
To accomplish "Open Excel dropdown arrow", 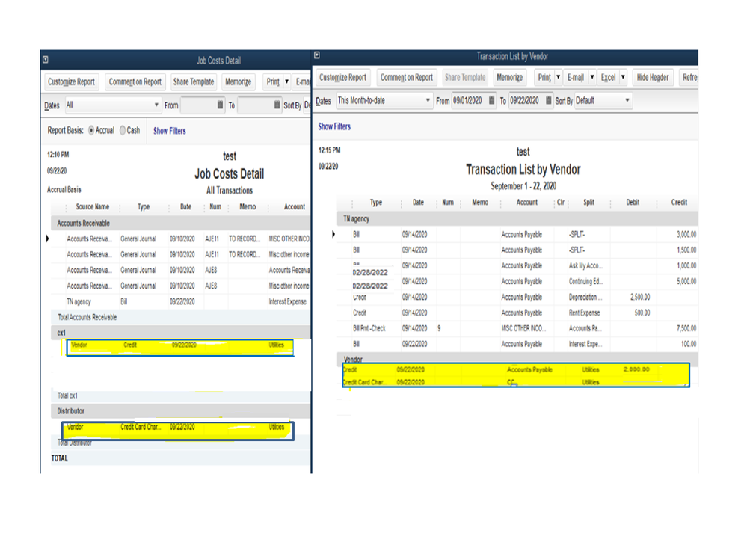I will (x=623, y=78).
